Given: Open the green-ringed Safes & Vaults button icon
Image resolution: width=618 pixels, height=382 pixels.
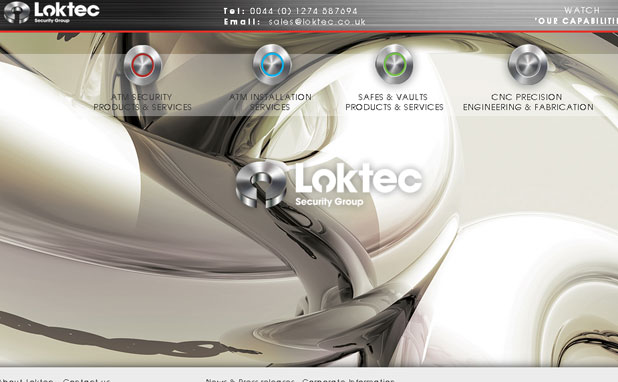Looking at the screenshot, I should (x=394, y=64).
